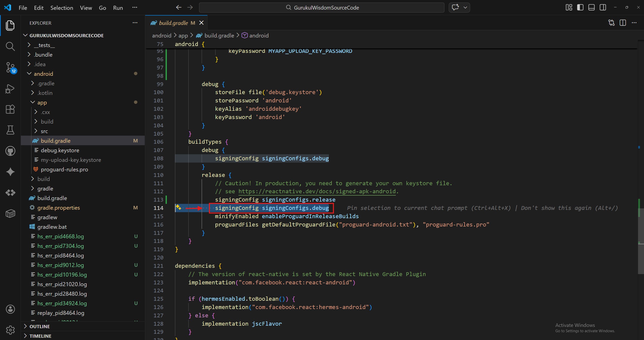644x340 pixels.
Task: Open the GitHub view icon
Action: tap(10, 151)
